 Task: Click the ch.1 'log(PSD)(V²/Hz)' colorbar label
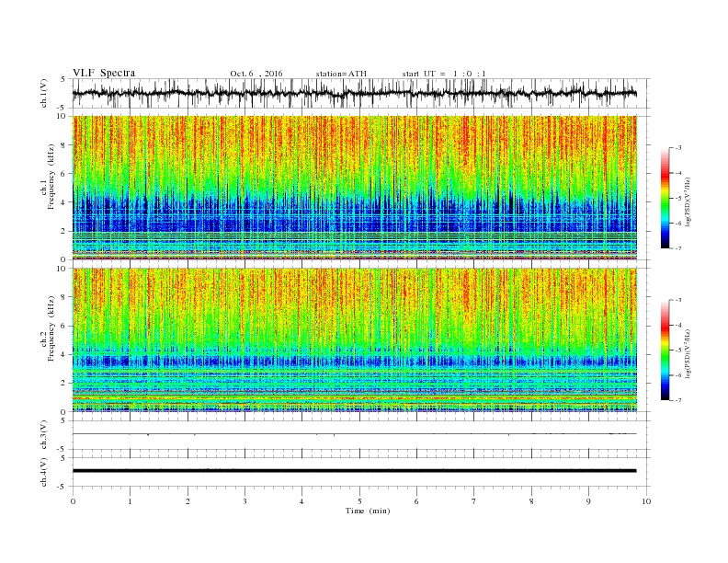tap(688, 202)
